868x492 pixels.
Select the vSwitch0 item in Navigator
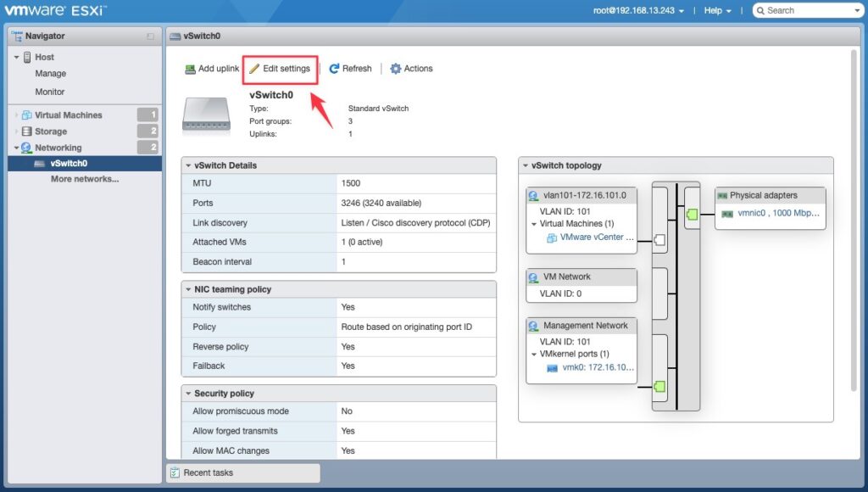[x=85, y=164]
